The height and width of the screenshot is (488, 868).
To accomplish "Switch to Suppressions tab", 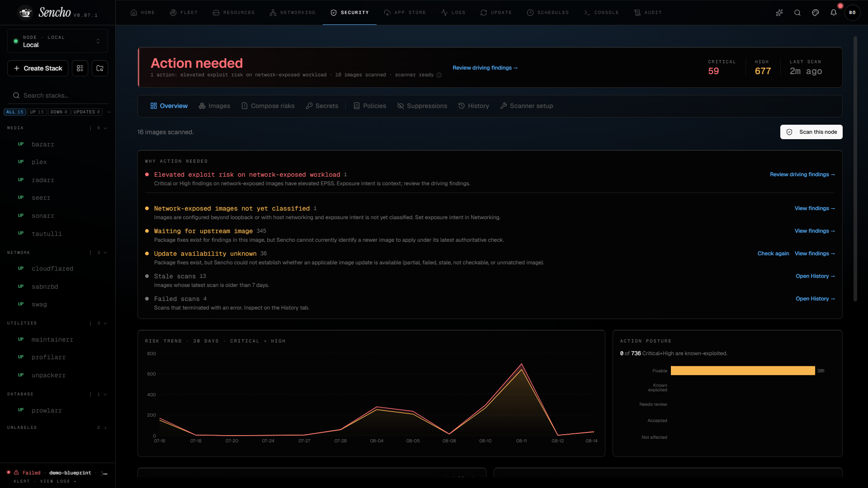I will click(x=422, y=106).
